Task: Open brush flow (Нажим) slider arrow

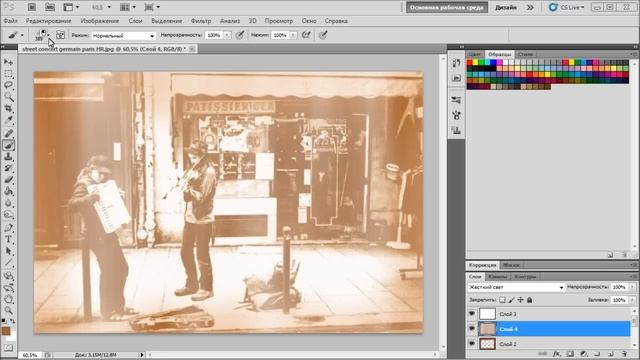Action: (x=293, y=36)
